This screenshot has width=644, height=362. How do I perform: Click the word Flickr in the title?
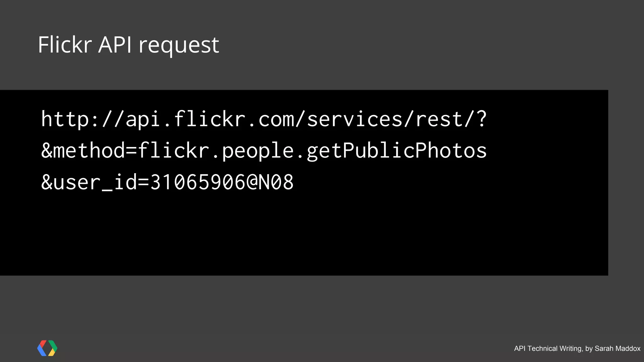click(65, 45)
